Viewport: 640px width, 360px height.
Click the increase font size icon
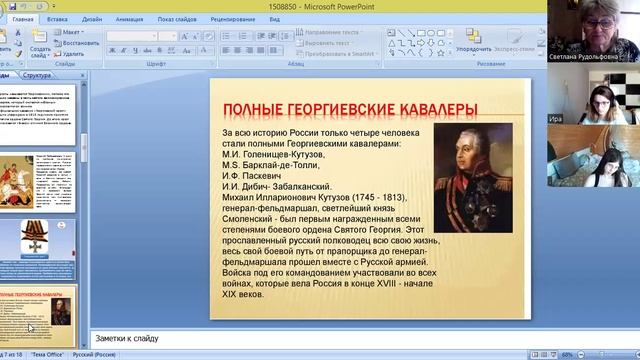click(184, 36)
